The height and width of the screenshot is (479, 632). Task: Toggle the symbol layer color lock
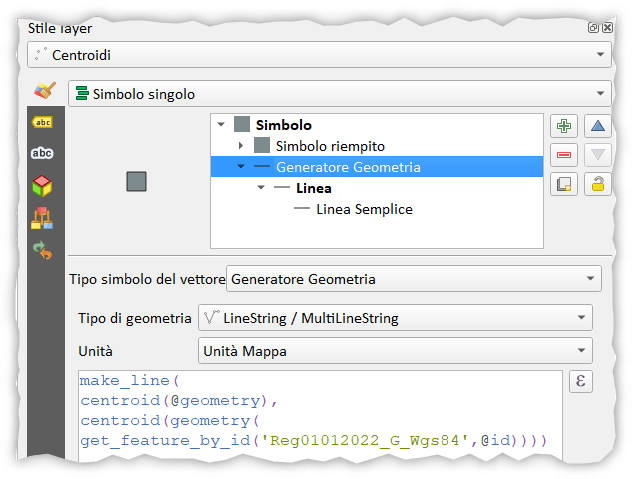click(598, 184)
